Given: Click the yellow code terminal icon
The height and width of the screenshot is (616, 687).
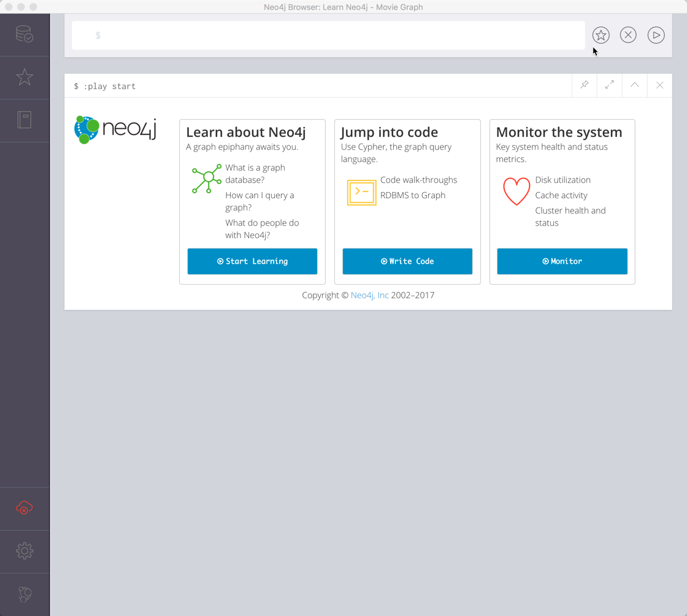Looking at the screenshot, I should [361, 192].
